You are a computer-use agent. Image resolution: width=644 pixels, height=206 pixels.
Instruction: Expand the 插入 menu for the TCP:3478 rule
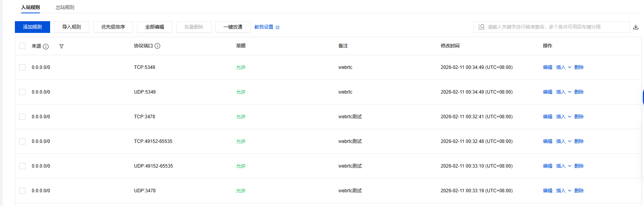click(563, 117)
